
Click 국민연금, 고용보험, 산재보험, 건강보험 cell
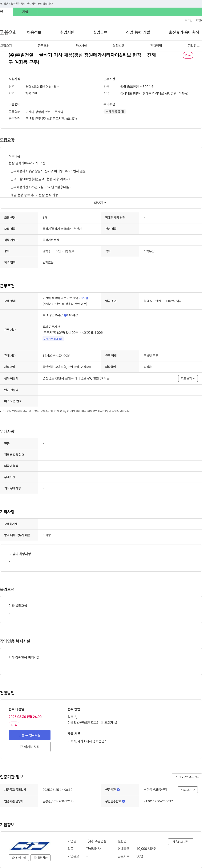click(x=67, y=367)
